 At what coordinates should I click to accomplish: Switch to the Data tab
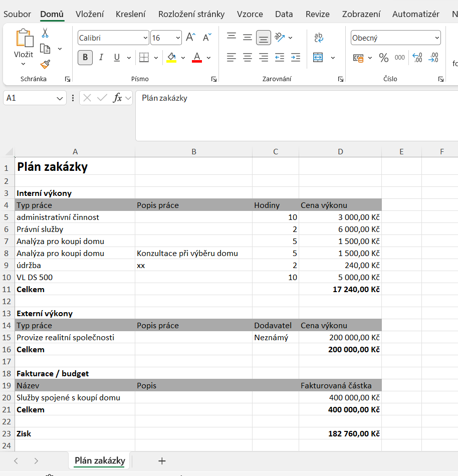click(284, 14)
